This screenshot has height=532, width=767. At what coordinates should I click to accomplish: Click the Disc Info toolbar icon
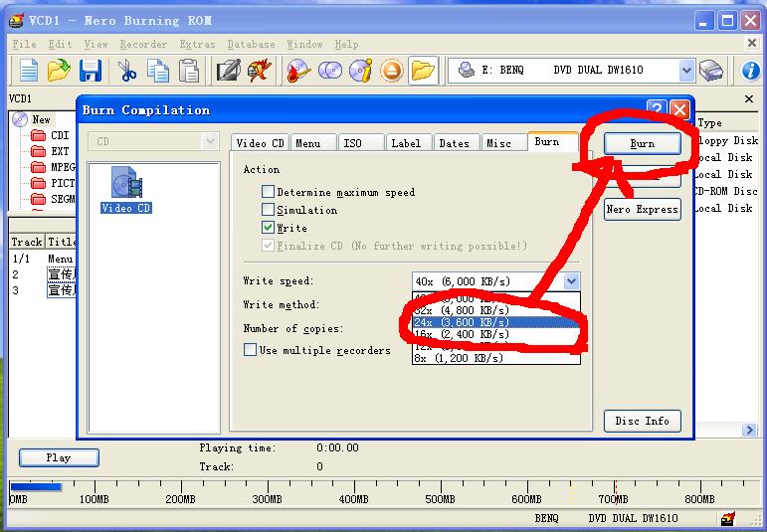point(361,71)
